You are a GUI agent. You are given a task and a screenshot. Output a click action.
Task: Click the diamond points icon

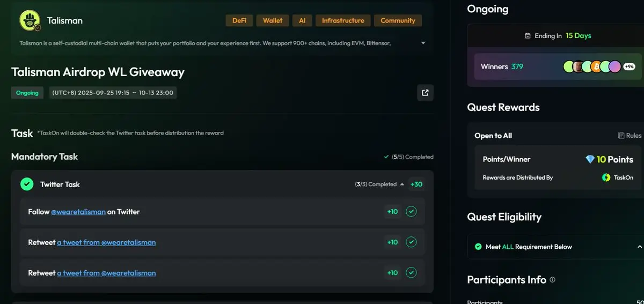[x=590, y=159]
